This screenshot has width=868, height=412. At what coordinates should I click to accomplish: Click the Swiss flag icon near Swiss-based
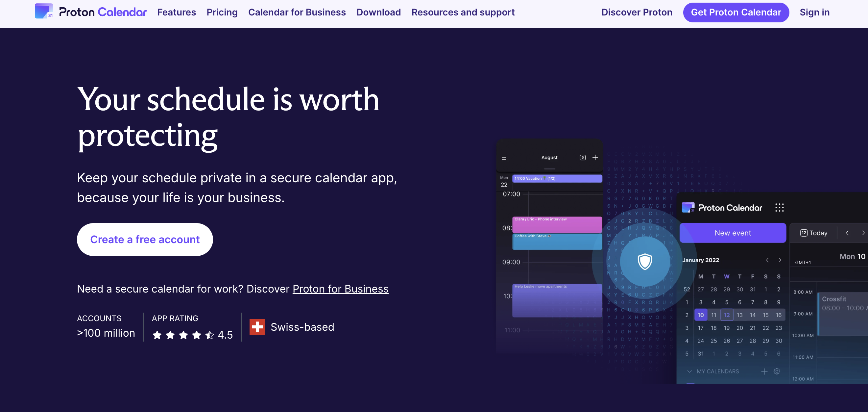click(x=257, y=326)
